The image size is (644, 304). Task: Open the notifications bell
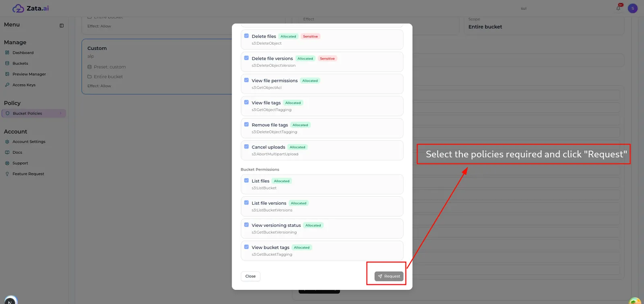coord(618,8)
